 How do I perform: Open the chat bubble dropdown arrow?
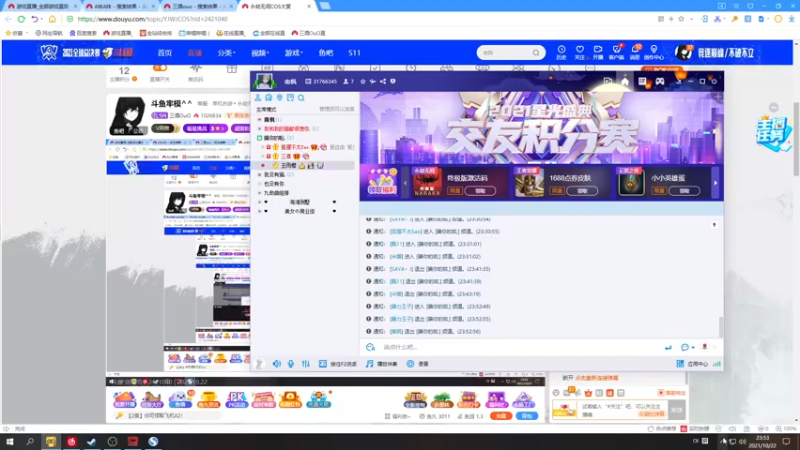(x=693, y=348)
